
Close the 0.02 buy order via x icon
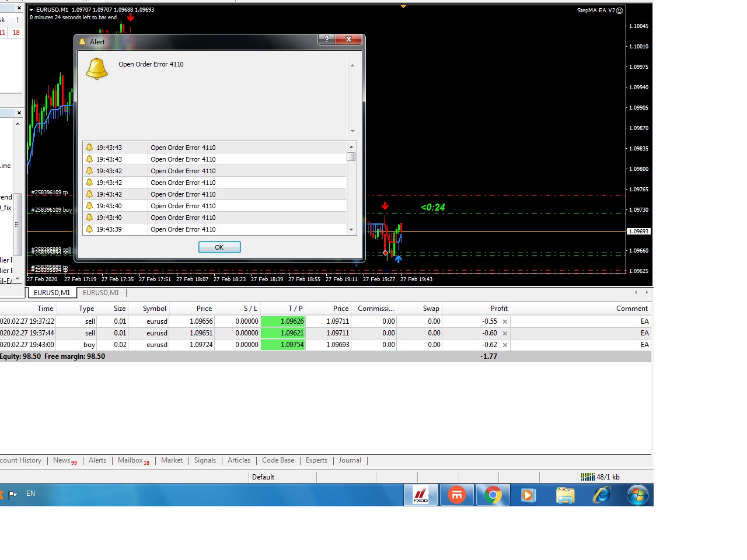point(505,345)
